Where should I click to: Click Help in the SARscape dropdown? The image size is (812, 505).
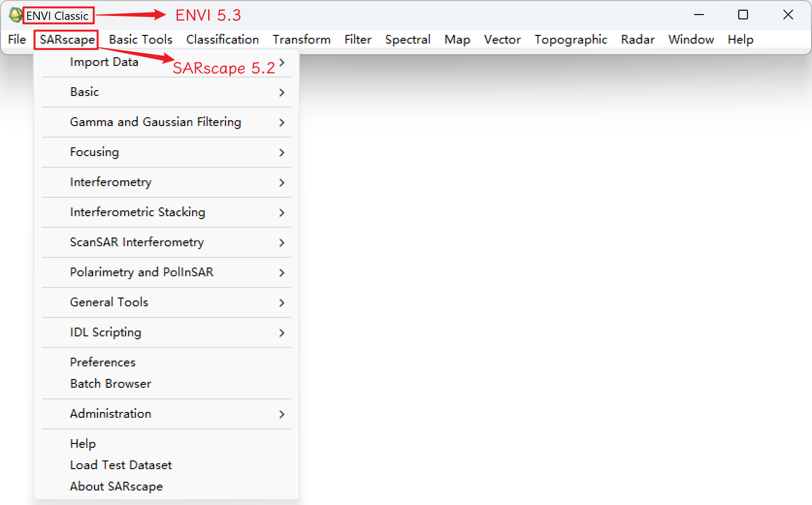coord(166,444)
